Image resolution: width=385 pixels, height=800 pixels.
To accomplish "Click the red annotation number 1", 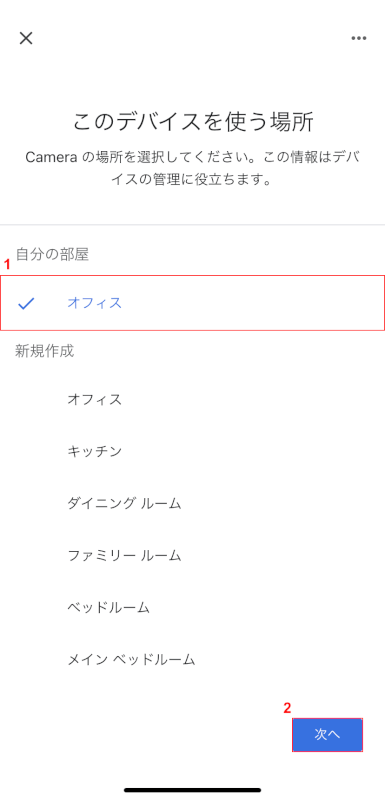I will click(7, 265).
